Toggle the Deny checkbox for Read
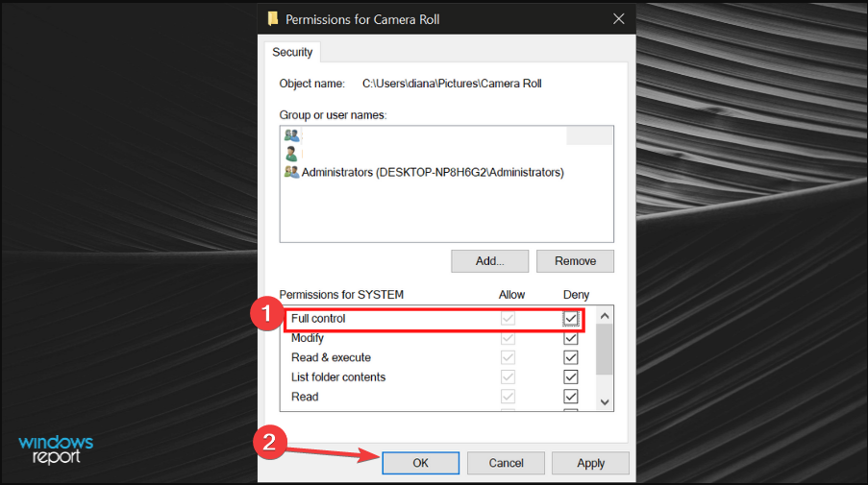The width and height of the screenshot is (868, 485). (x=570, y=397)
